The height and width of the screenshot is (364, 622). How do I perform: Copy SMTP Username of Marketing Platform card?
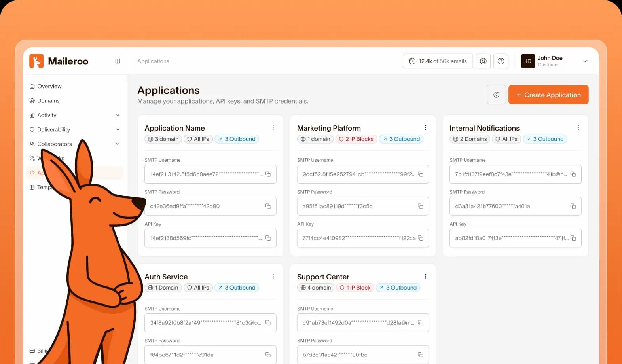tap(421, 174)
